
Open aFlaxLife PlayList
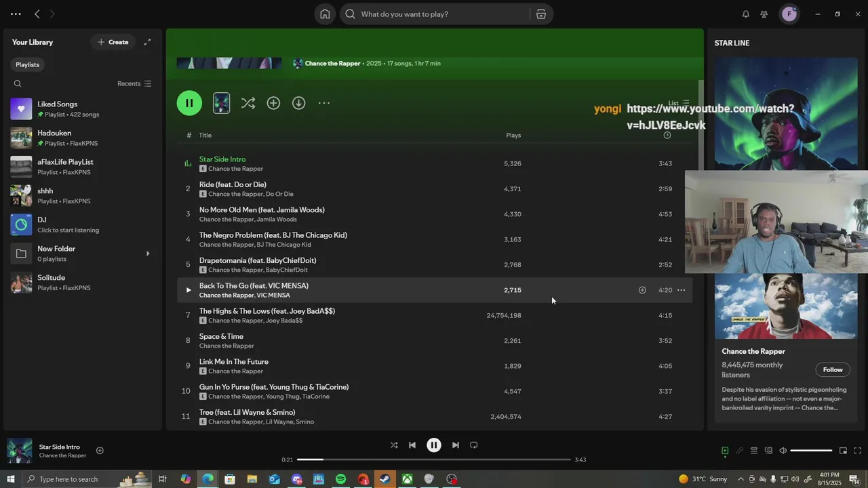(83, 167)
